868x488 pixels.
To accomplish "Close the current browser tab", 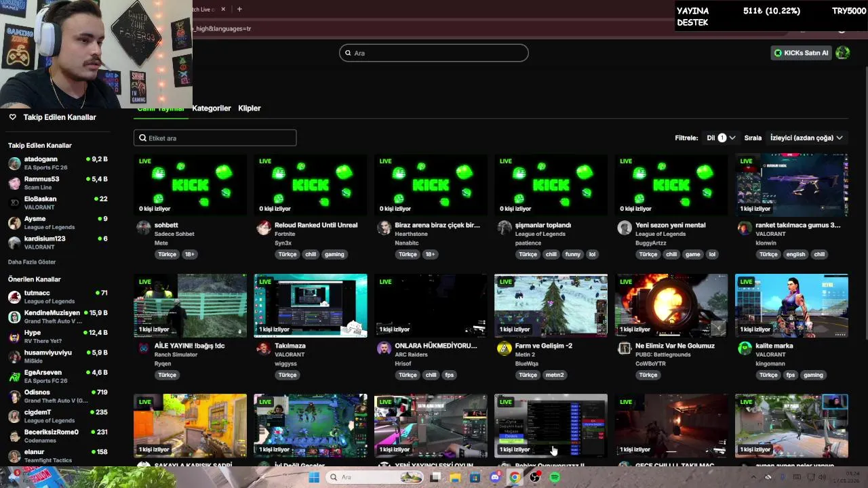I will click(x=223, y=9).
